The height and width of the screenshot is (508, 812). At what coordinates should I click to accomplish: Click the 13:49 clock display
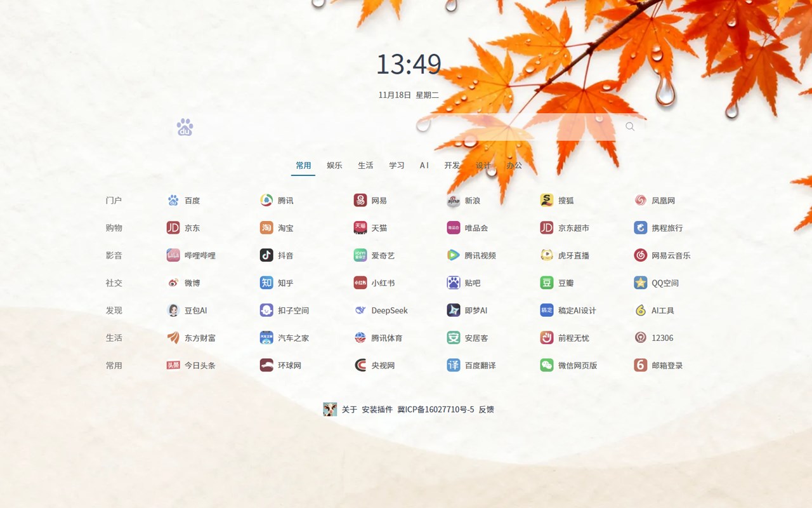click(409, 64)
